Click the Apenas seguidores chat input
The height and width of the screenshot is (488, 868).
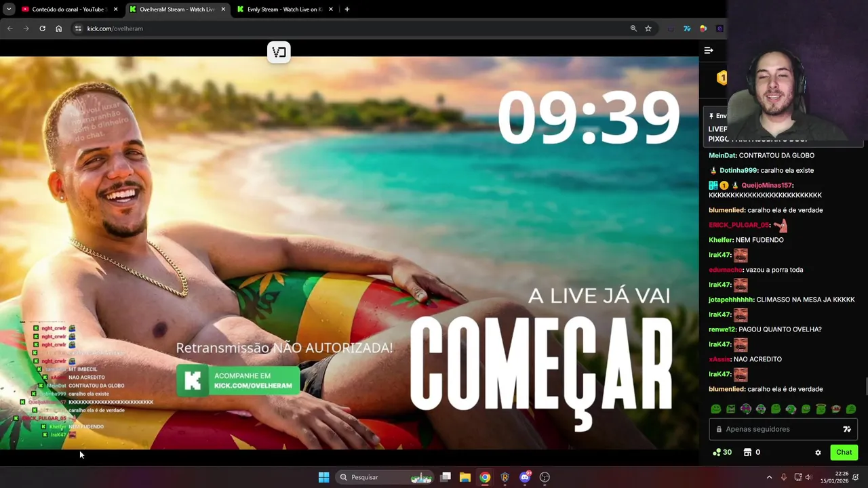click(783, 429)
